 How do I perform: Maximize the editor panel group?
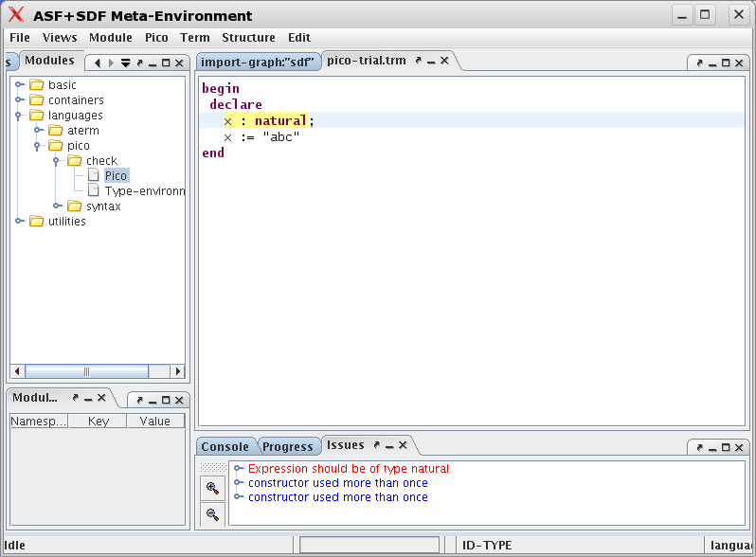726,63
